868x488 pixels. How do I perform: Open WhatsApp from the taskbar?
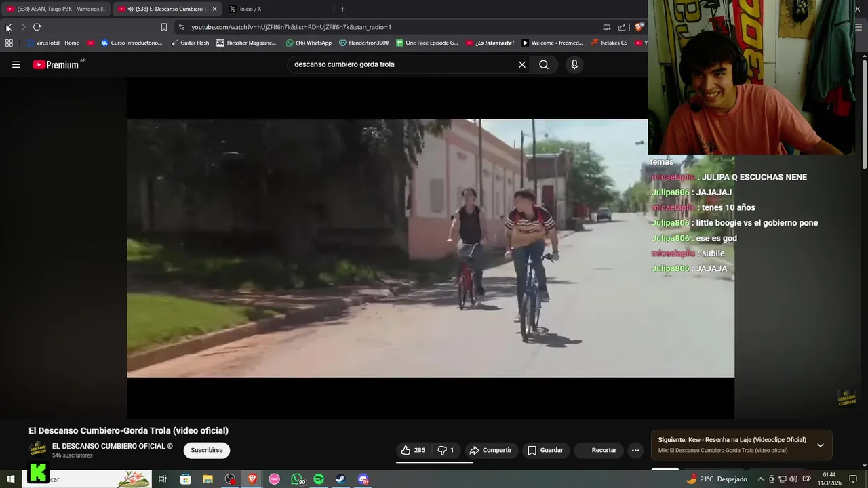(x=297, y=479)
